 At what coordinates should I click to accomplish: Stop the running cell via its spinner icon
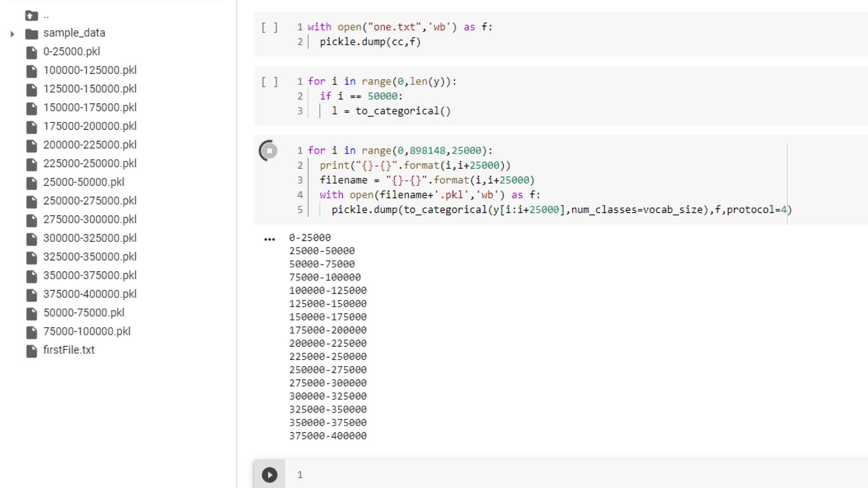(x=267, y=150)
